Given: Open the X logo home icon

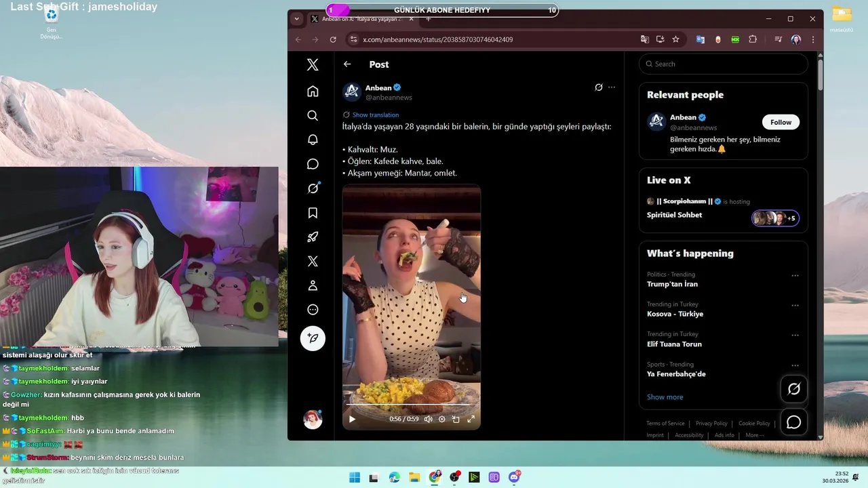Looking at the screenshot, I should pos(313,64).
